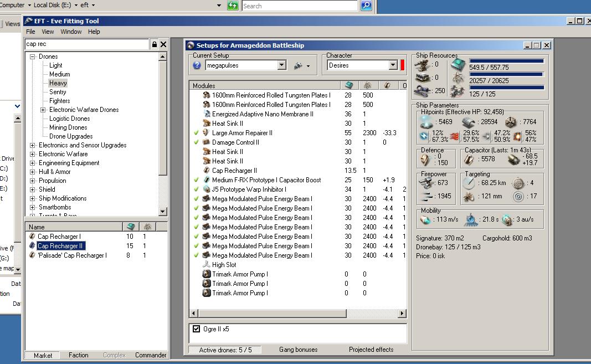This screenshot has width=591, height=364.
Task: Click the turret firepower icon showing 673
Action: tap(426, 183)
